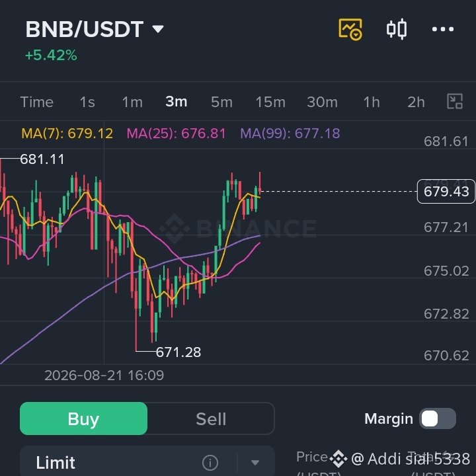Viewport: 476px width, 476px height.
Task: Select the Sell tab
Action: pyautogui.click(x=211, y=418)
